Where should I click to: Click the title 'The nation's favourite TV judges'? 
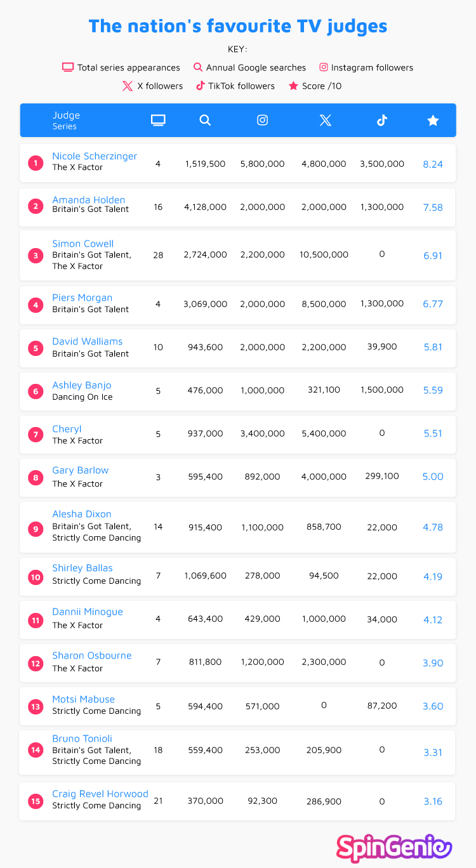(x=238, y=26)
